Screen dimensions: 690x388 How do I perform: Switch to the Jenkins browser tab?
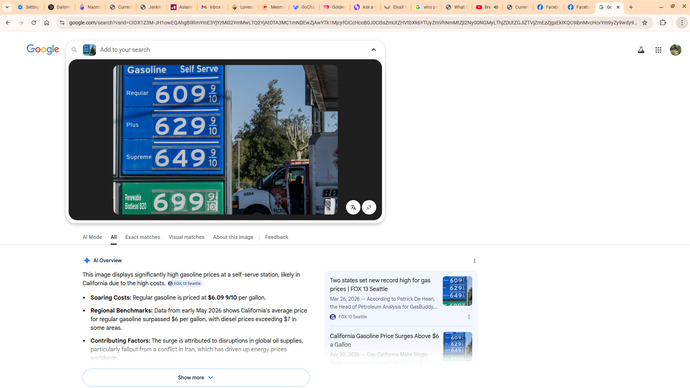pos(150,7)
